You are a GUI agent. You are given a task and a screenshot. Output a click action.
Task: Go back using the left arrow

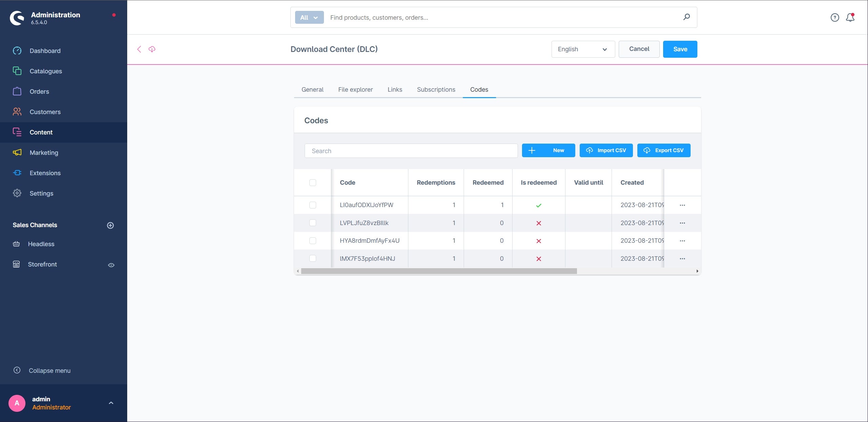139,49
